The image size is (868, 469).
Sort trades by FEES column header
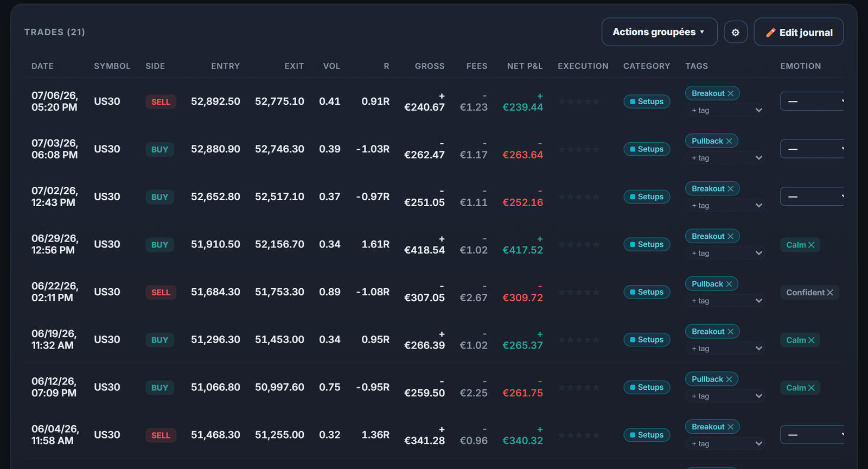[477, 66]
